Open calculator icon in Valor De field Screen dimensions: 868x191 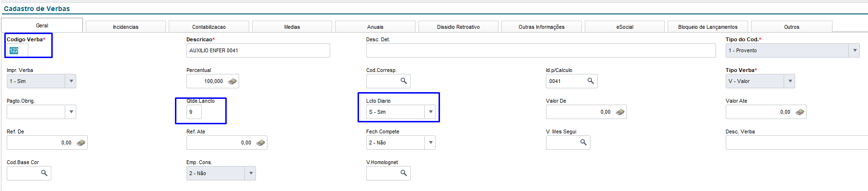620,112
